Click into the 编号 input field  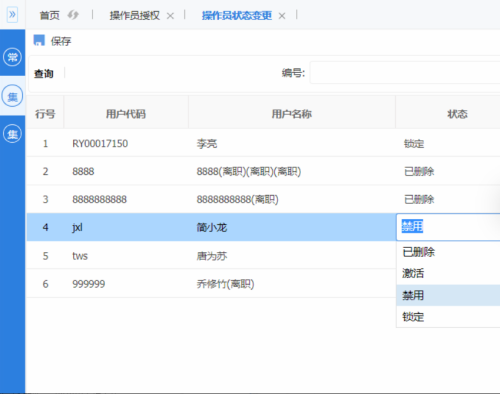405,72
